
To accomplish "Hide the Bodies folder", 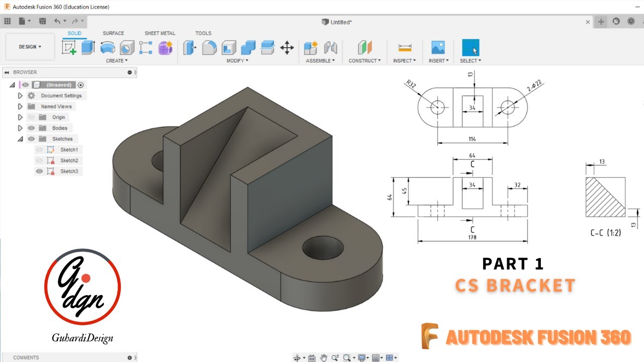I will (31, 128).
